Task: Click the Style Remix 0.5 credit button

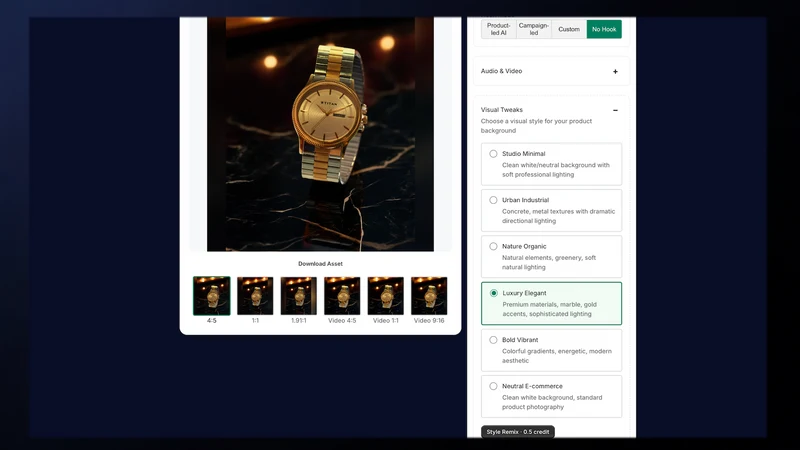Action: [518, 432]
